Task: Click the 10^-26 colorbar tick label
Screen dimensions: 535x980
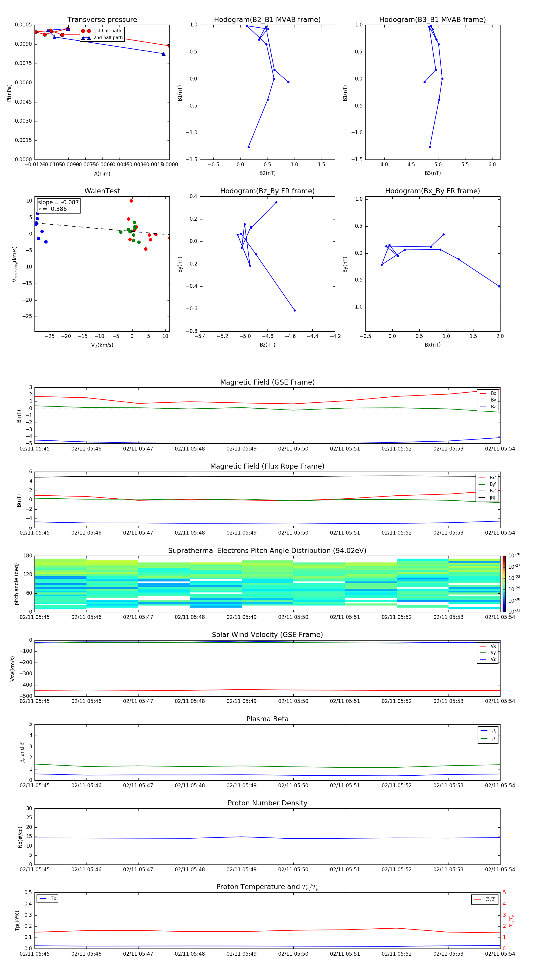Action: tap(514, 555)
